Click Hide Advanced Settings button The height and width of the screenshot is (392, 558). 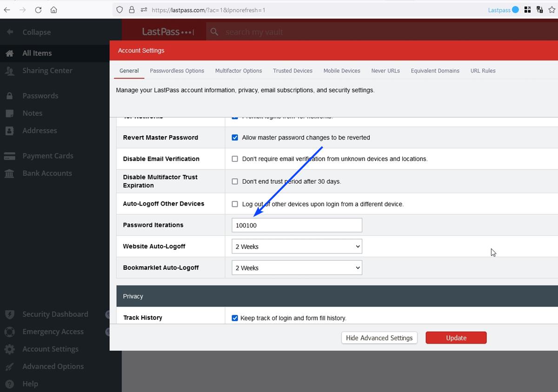click(379, 338)
